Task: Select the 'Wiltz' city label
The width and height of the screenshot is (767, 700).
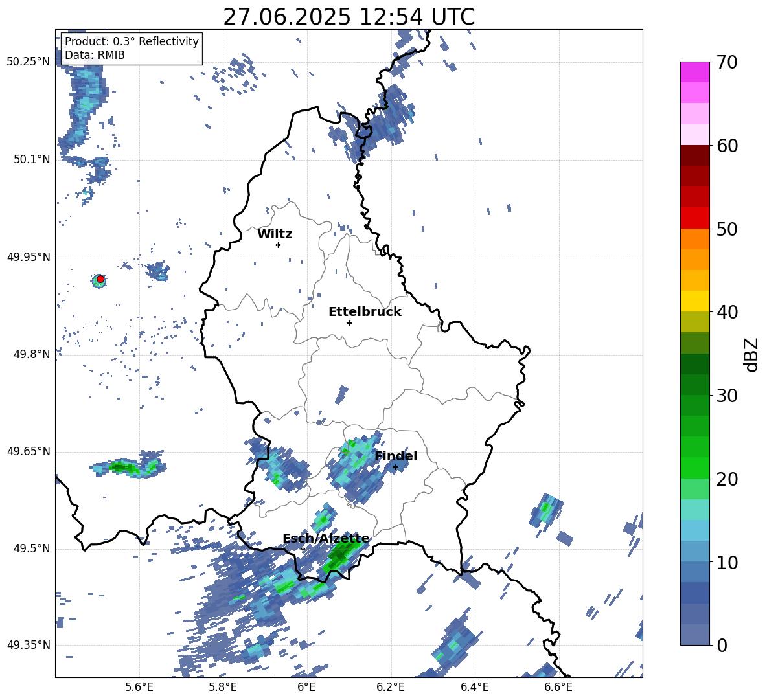Action: point(275,234)
